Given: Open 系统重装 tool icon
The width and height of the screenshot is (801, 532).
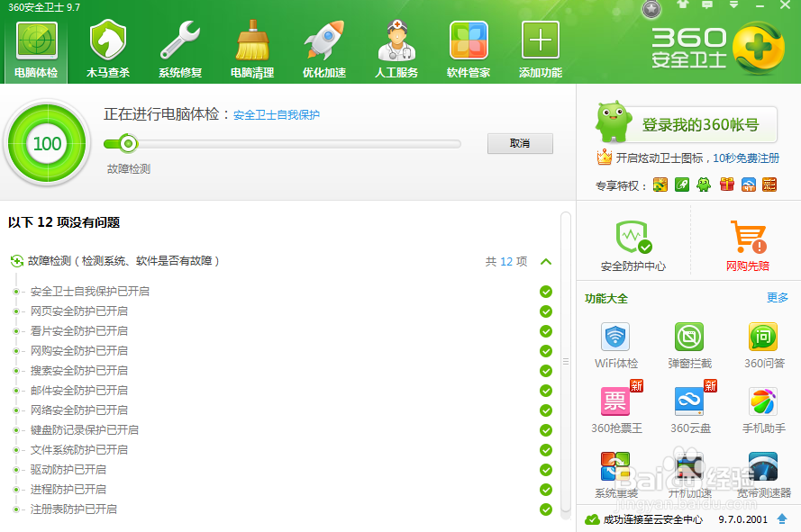Looking at the screenshot, I should click(615, 474).
